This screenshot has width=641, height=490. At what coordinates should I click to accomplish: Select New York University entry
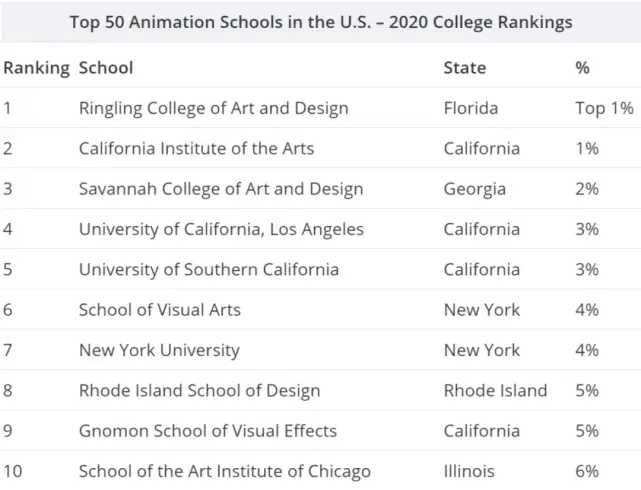[159, 350]
